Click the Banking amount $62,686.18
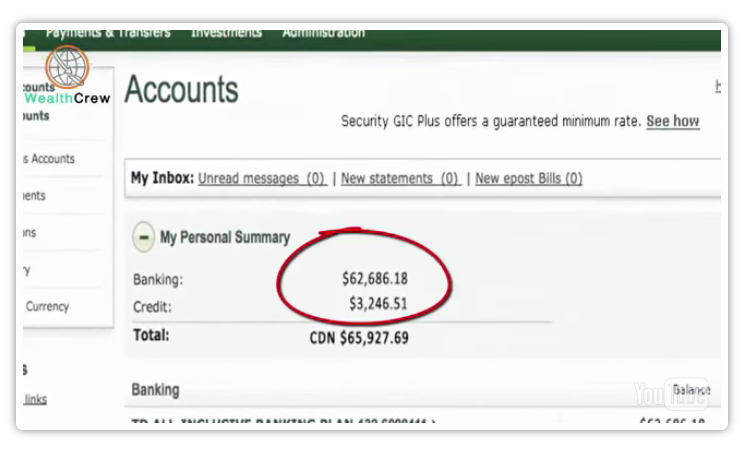 (375, 279)
